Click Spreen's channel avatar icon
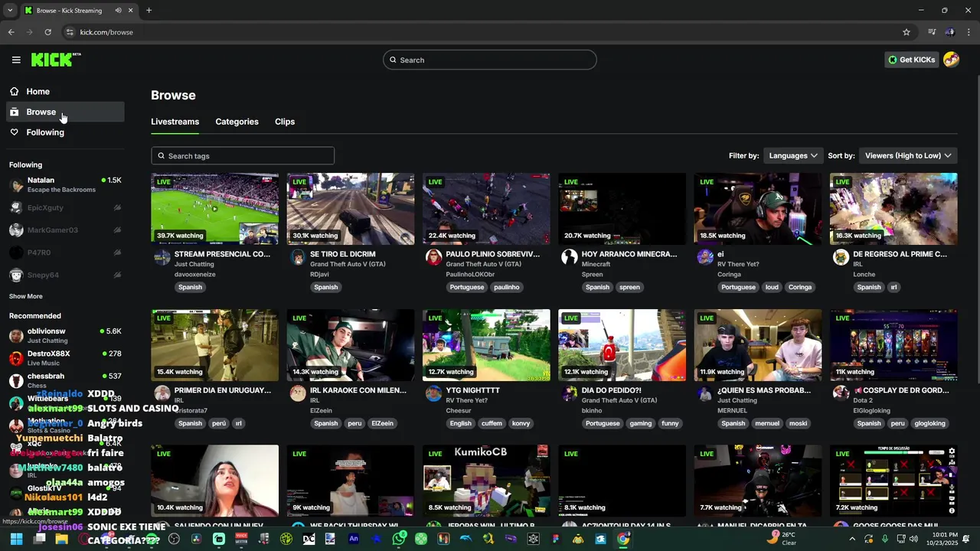The image size is (980, 551). pyautogui.click(x=570, y=257)
